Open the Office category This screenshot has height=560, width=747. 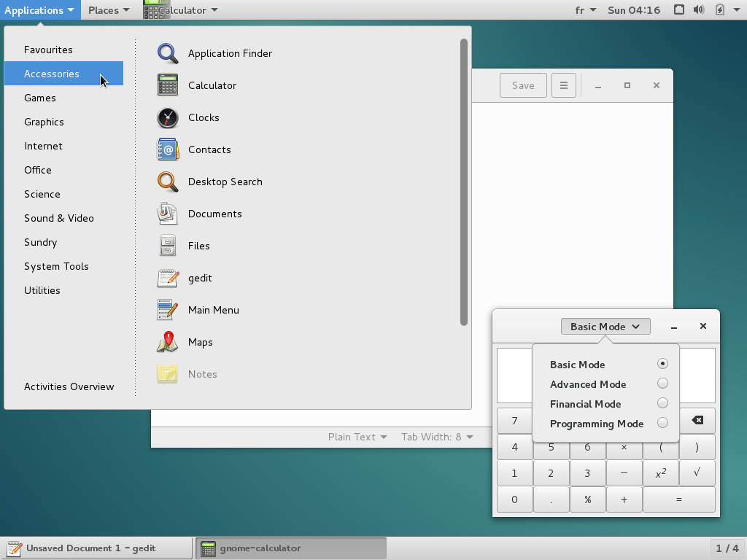coord(64,170)
